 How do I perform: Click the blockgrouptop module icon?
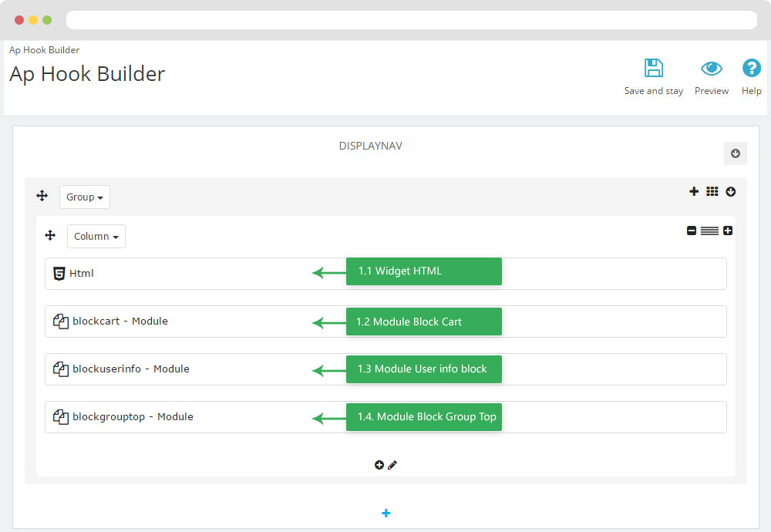[60, 417]
